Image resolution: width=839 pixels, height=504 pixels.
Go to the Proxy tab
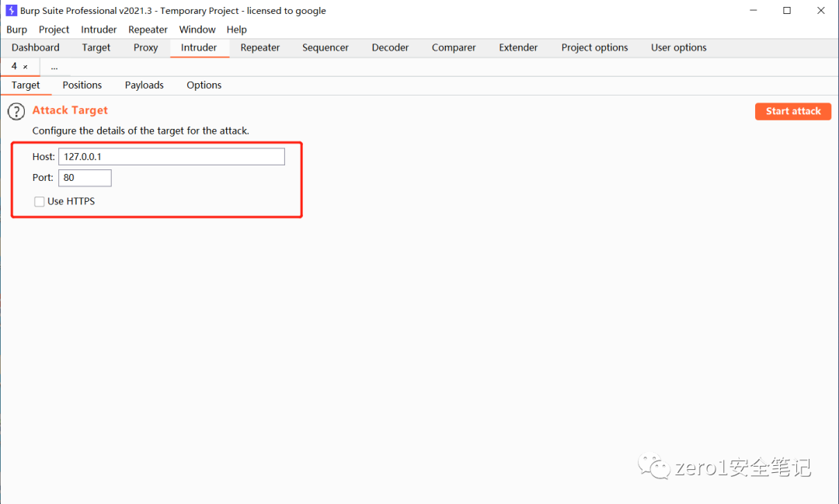click(x=145, y=47)
